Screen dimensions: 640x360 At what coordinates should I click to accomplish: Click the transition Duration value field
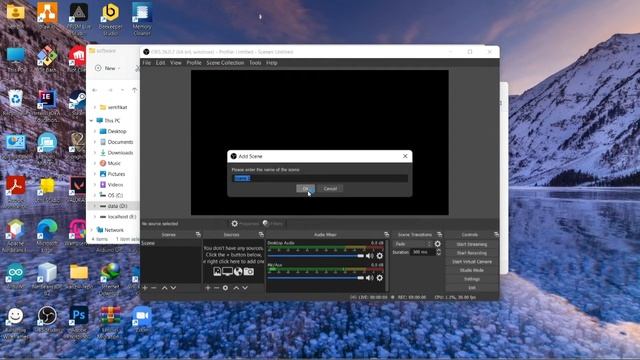coord(422,252)
